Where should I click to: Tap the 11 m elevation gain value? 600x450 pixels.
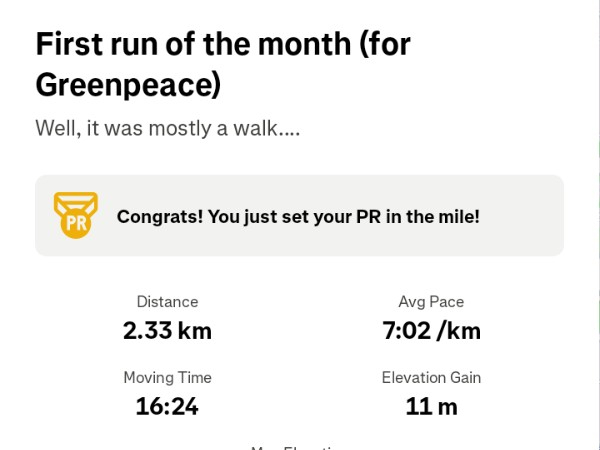point(431,406)
